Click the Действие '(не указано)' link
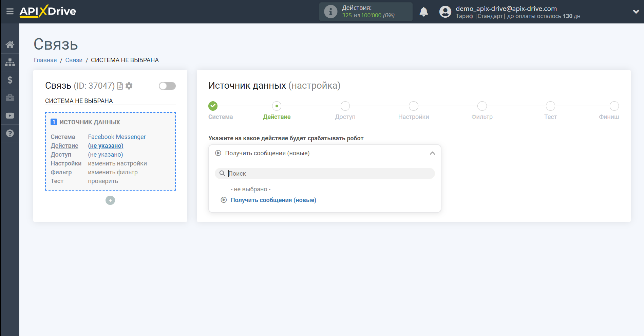Screen dimensions: 644x336 [x=106, y=146]
